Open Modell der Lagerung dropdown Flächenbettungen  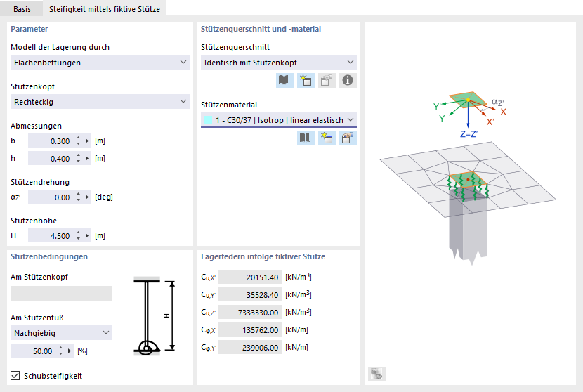click(x=100, y=62)
